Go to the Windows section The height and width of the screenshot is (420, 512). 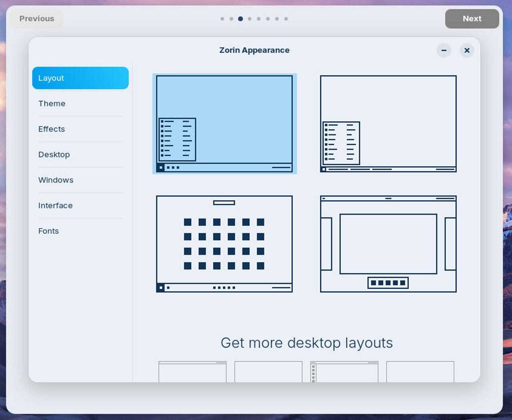(x=80, y=180)
